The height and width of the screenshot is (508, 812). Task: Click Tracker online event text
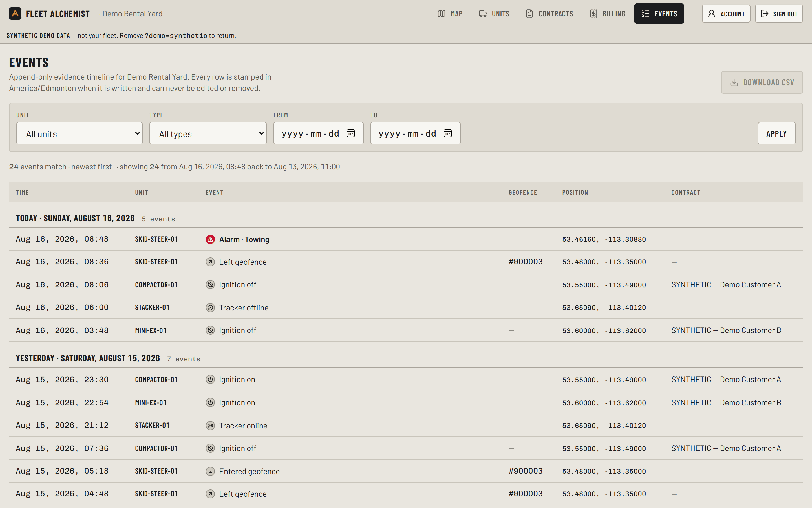point(243,426)
